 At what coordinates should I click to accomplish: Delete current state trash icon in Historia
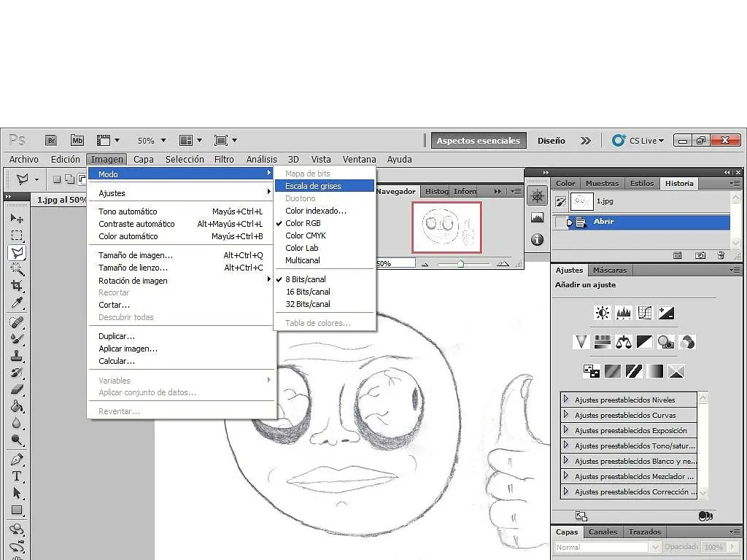coord(721,255)
